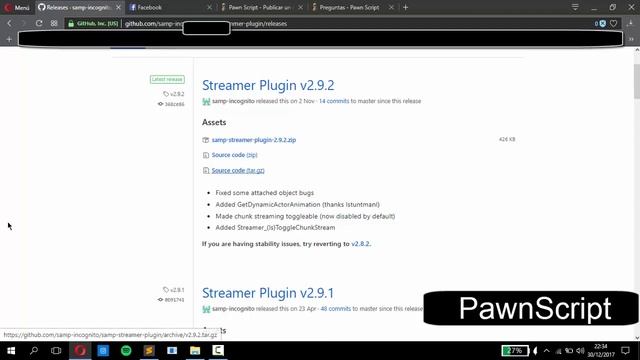Screen dimensions: 640x360
Task: Open Streamer Plugin v2.9.2 title
Action: tap(268, 85)
